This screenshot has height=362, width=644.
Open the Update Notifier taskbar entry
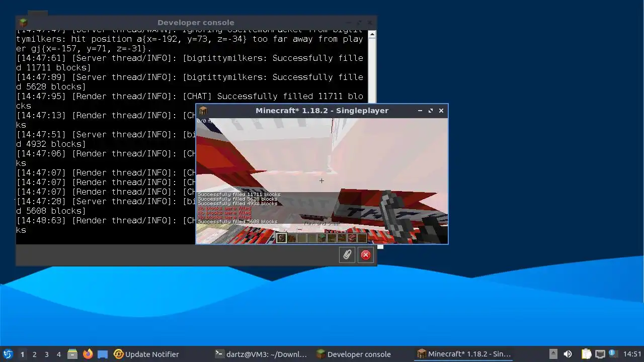coord(146,354)
